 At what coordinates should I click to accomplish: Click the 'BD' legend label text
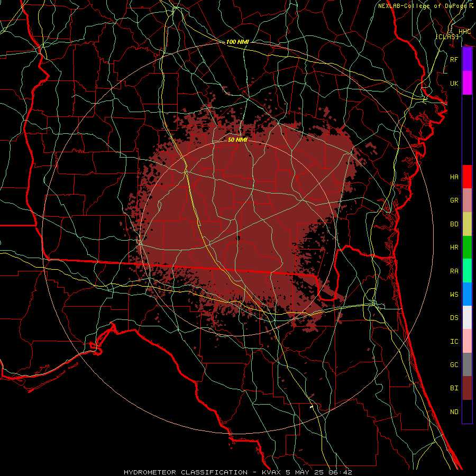click(x=454, y=224)
